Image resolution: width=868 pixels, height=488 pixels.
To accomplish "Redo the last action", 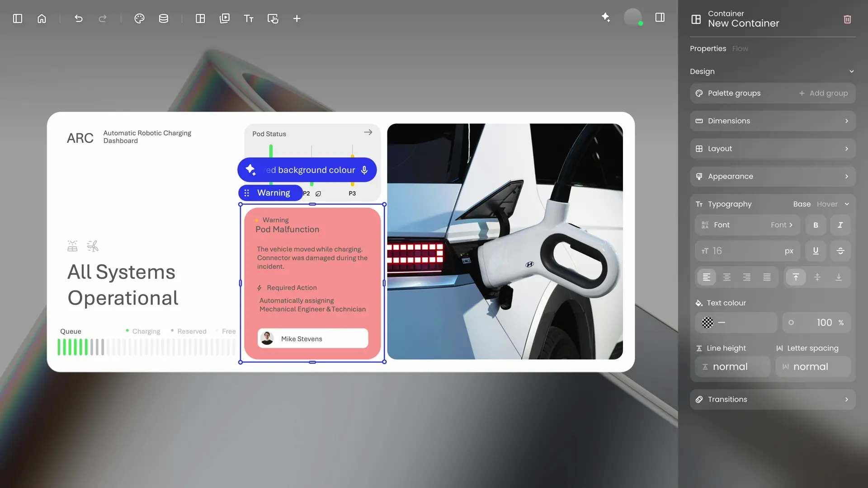I will tap(103, 19).
